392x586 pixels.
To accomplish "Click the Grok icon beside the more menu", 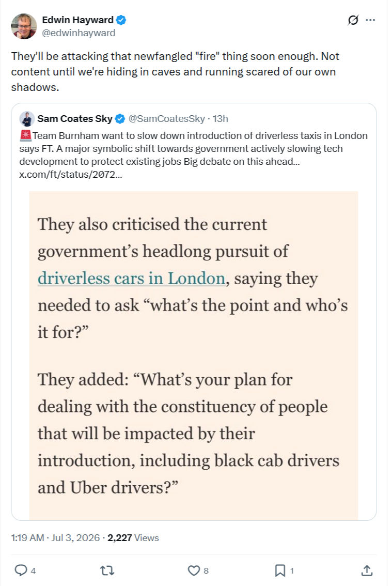I will tap(353, 20).
